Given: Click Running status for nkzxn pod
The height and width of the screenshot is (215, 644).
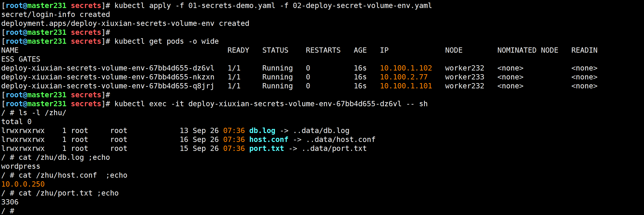Looking at the screenshot, I should tap(277, 77).
